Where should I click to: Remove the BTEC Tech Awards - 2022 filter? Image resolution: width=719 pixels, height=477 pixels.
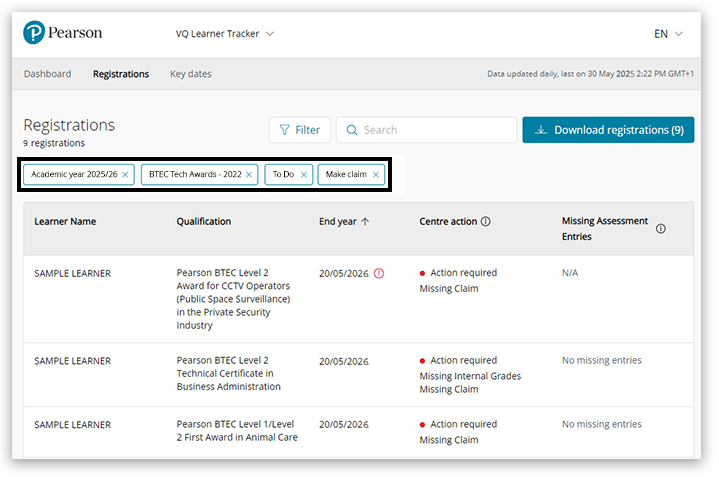[x=249, y=174]
